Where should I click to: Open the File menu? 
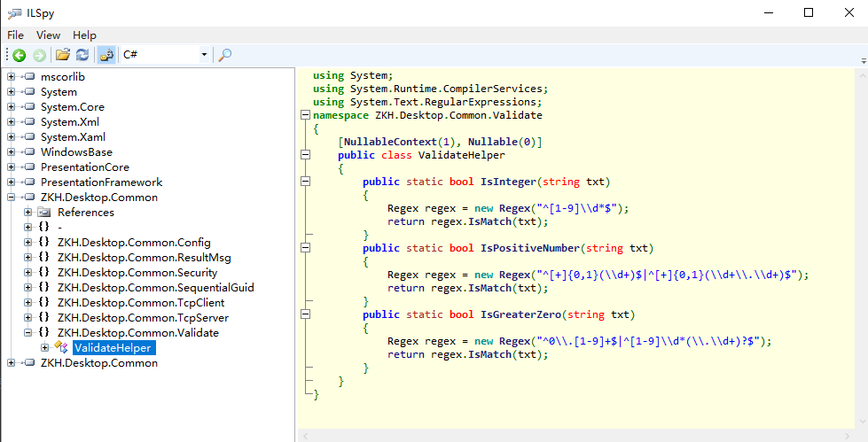coord(15,35)
